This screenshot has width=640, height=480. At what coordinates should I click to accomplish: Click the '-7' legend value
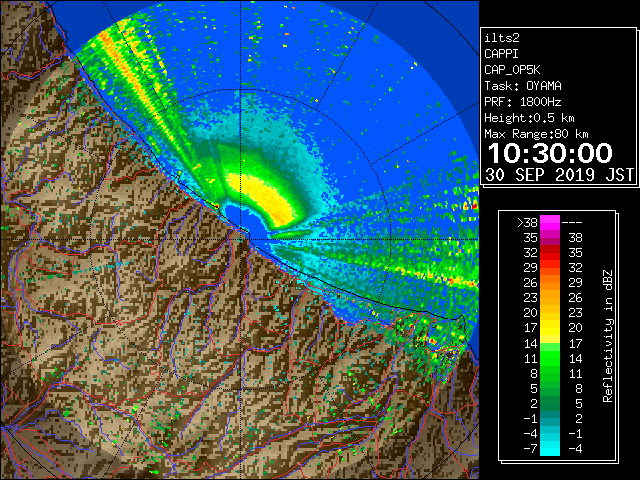click(530, 449)
